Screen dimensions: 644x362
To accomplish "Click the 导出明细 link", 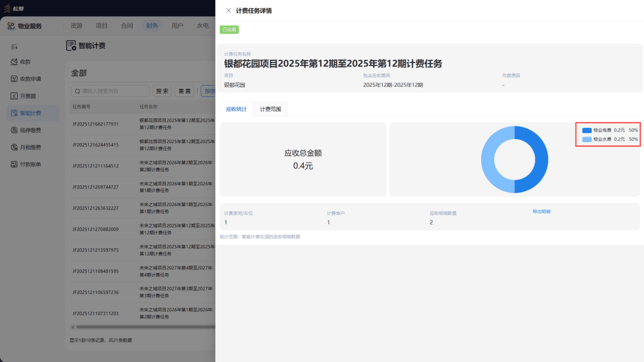I will click(541, 211).
